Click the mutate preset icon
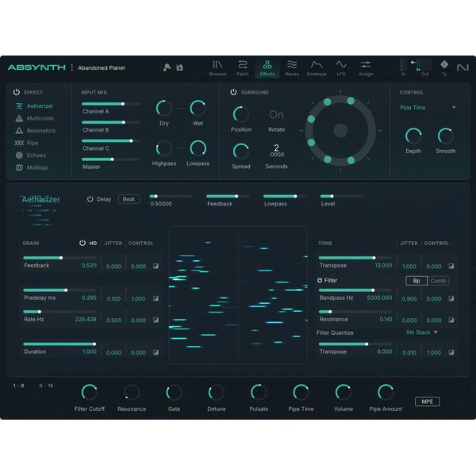This screenshot has height=476, width=476. coord(167,67)
